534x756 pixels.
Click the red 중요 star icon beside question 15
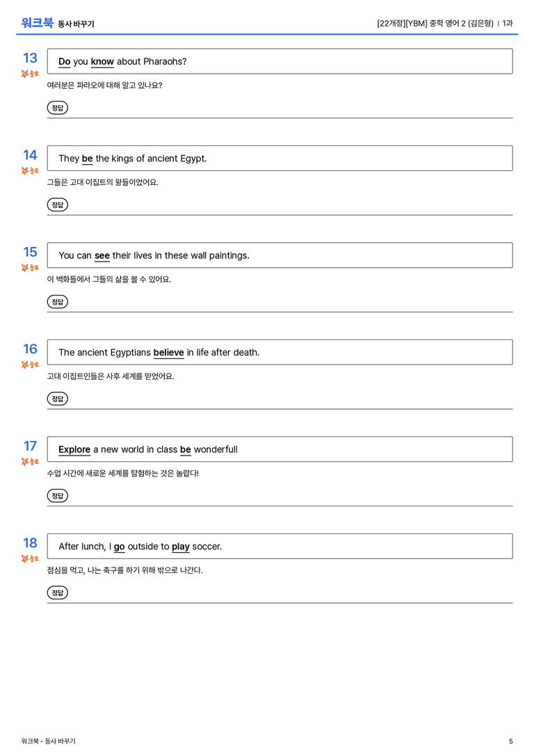click(x=24, y=268)
